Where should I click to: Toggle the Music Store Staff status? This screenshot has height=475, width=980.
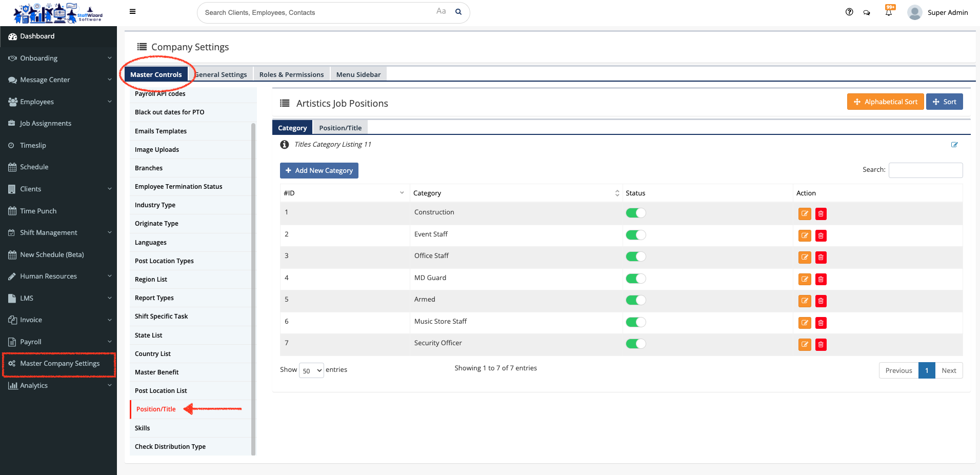635,322
